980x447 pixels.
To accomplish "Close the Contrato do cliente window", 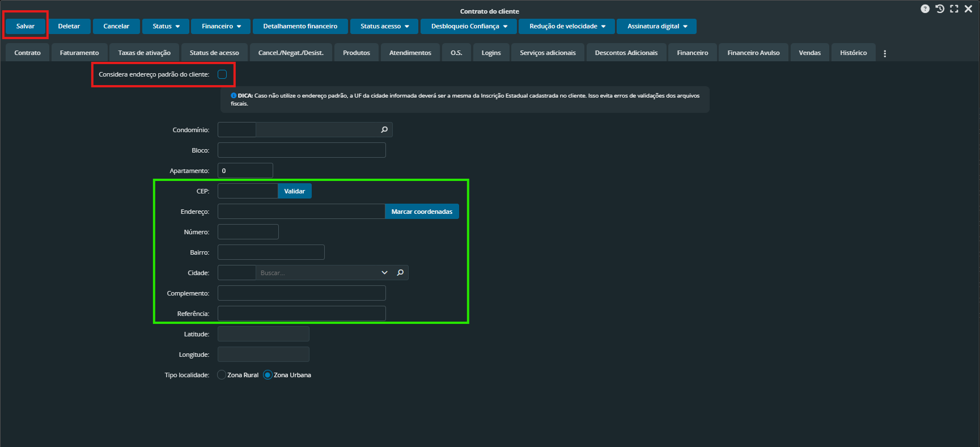I will (x=968, y=9).
